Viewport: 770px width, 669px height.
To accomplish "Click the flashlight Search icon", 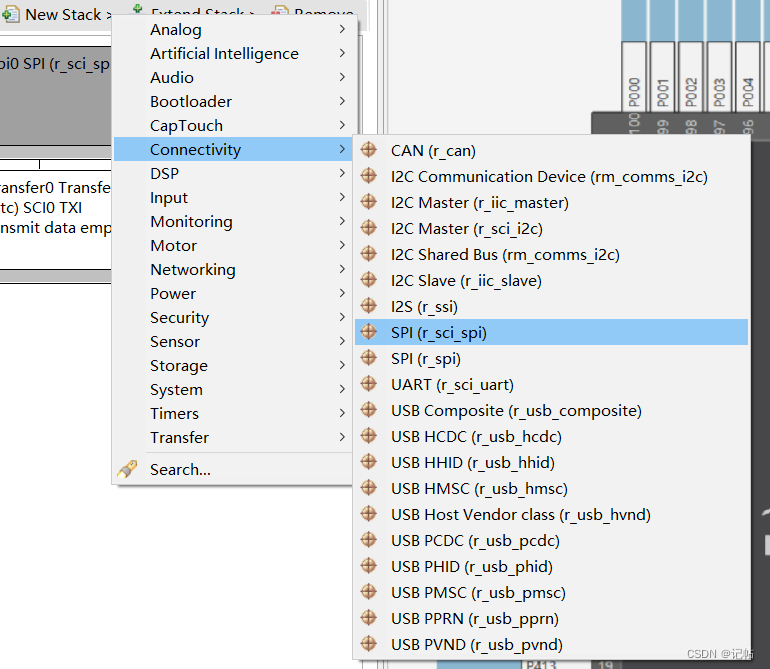I will click(x=127, y=469).
